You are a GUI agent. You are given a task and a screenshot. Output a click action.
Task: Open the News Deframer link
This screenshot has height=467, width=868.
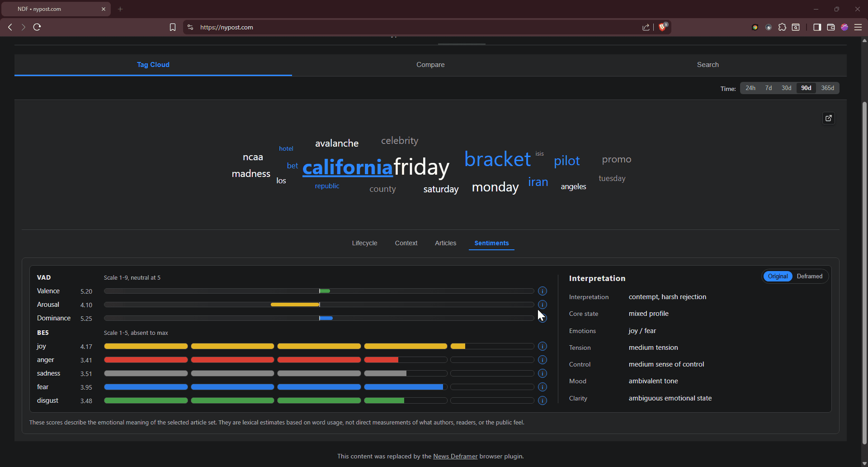tap(455, 456)
